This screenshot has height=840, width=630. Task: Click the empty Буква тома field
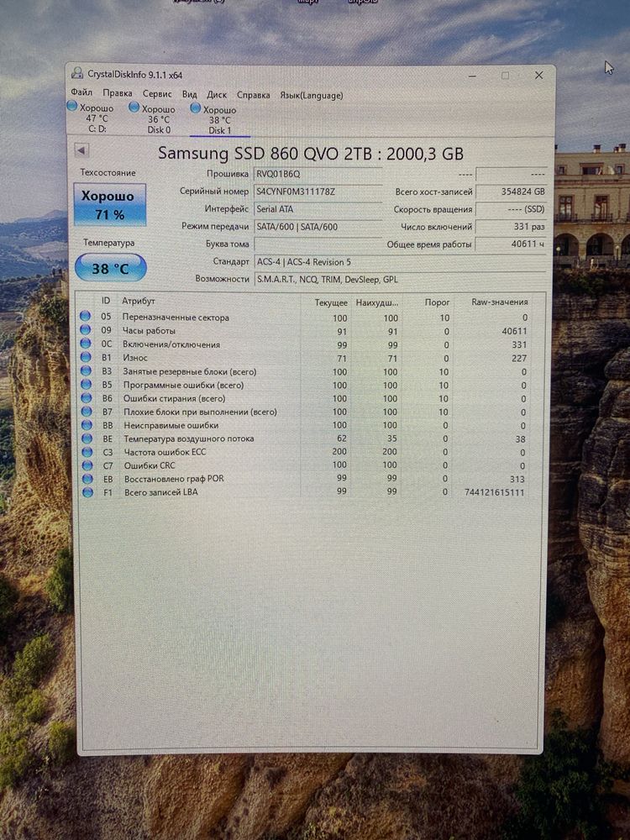pyautogui.click(x=318, y=244)
